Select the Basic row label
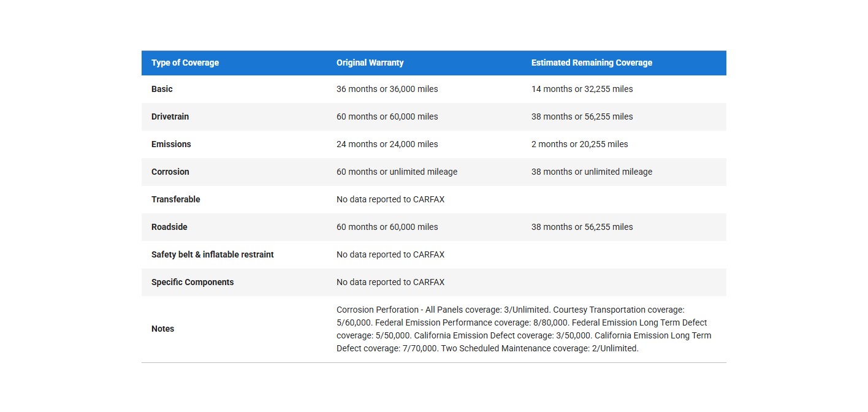The height and width of the screenshot is (412, 868). [162, 89]
